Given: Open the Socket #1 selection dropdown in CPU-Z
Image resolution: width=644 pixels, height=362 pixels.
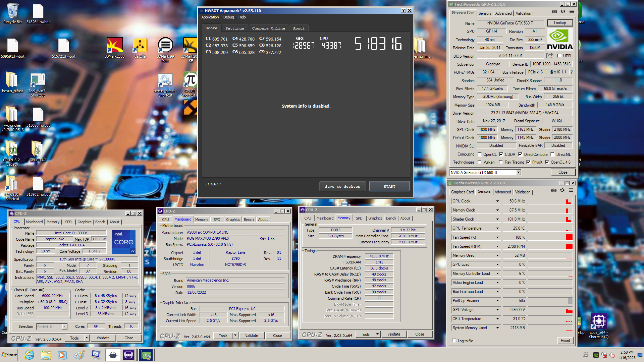Looking at the screenshot, I should point(64,326).
